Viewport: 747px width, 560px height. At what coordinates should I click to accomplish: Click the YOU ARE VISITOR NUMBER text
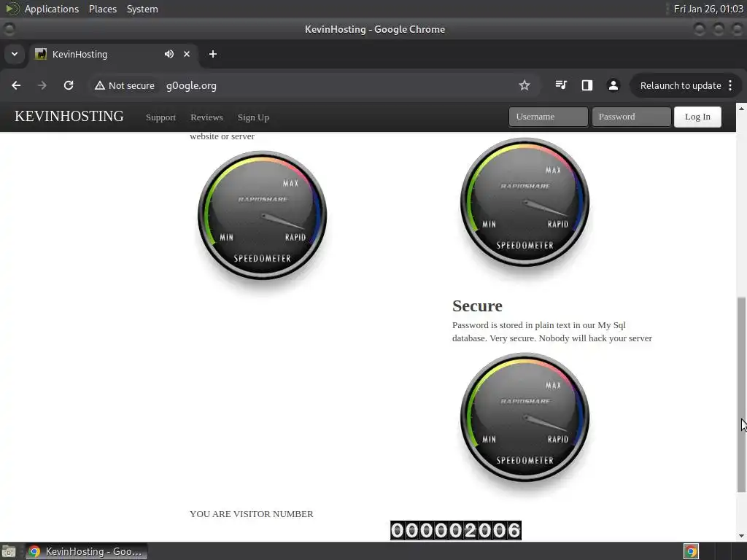click(252, 514)
